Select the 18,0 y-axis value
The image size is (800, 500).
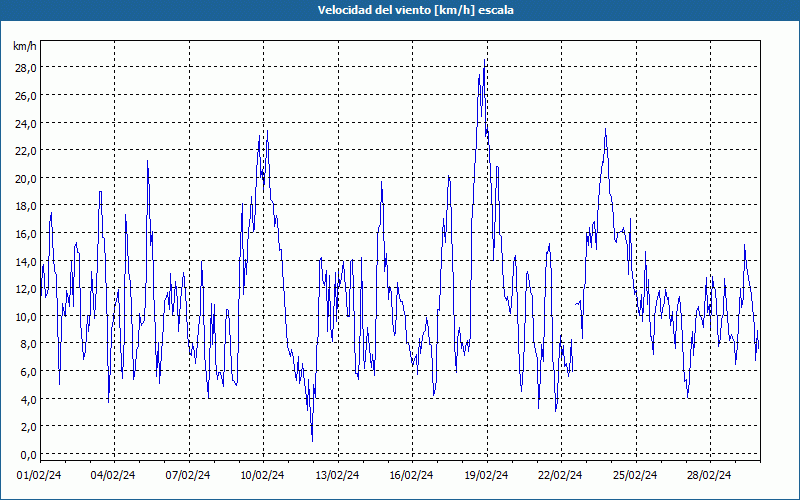tap(26, 206)
